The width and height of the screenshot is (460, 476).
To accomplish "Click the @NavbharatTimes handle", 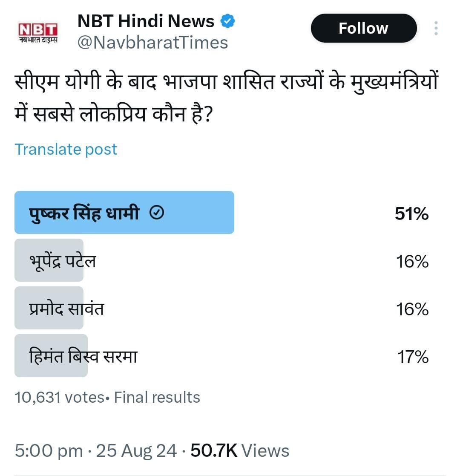I will pyautogui.click(x=152, y=43).
